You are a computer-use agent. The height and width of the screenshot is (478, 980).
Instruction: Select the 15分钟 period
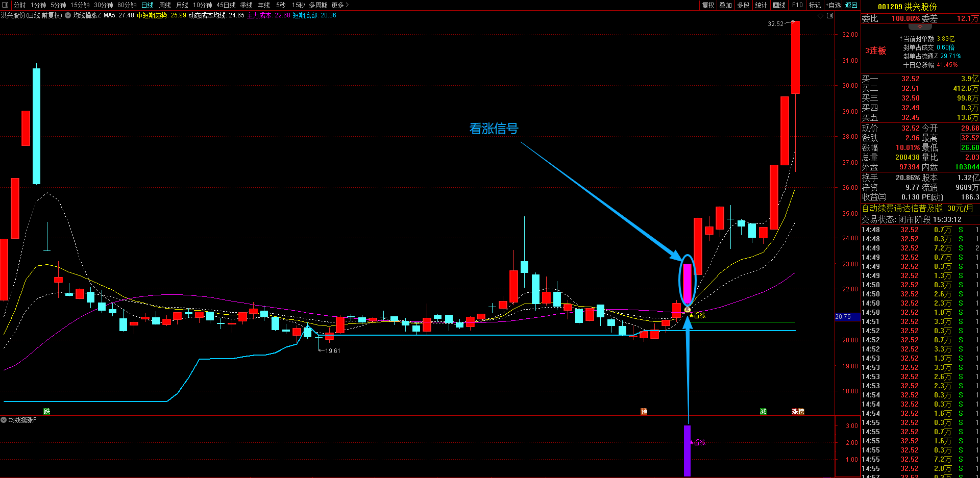click(80, 5)
